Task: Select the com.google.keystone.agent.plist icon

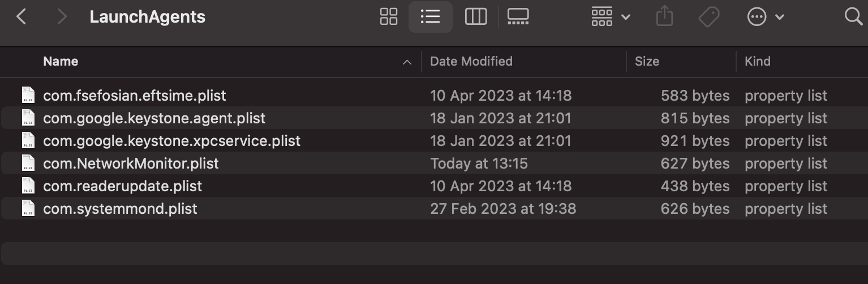Action: [28, 118]
